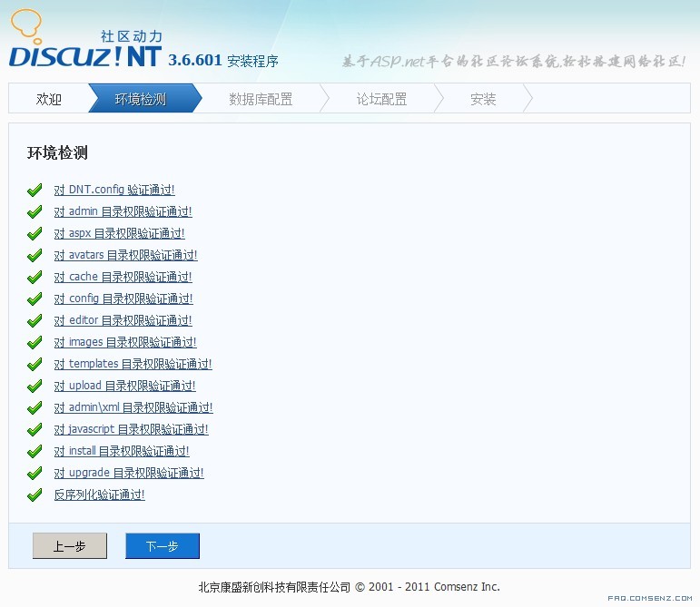Image resolution: width=700 pixels, height=607 pixels.
Task: Switch to the 欢迎 step tab
Action: tap(49, 99)
